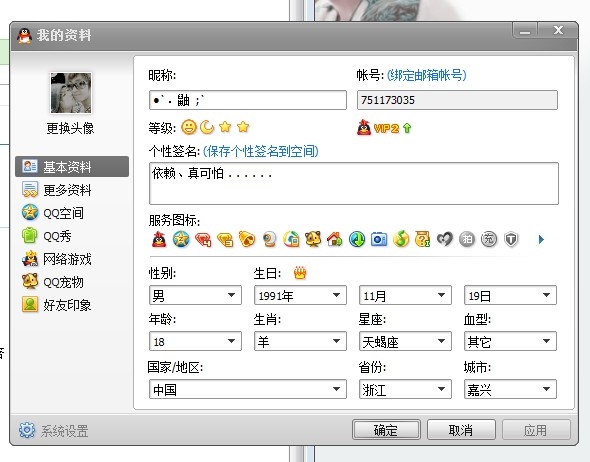590x462 pixels.
Task: Click the yellow diamond level 3 icon
Action: tap(225, 240)
